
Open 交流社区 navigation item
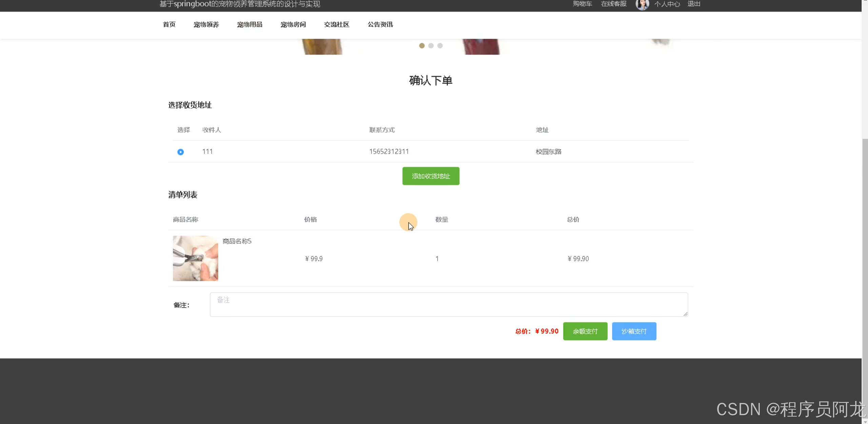pos(336,24)
